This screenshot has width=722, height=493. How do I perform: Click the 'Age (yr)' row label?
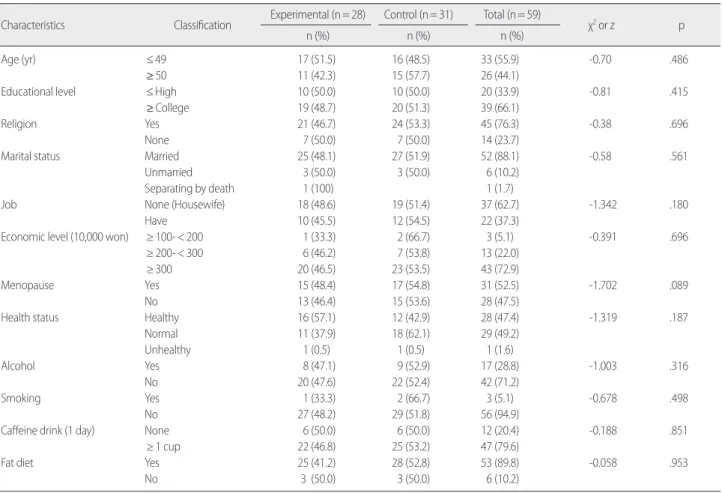(x=18, y=60)
